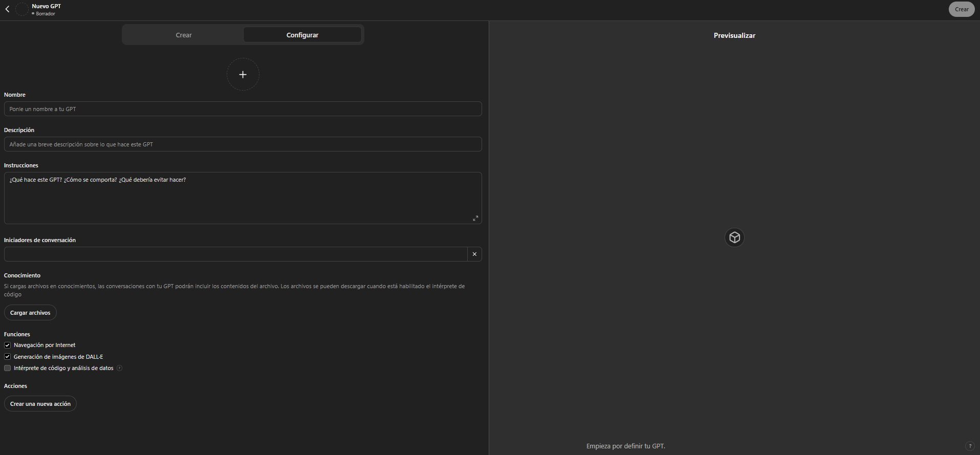980x455 pixels.
Task: Click the cube icon in the preview
Action: pos(734,237)
